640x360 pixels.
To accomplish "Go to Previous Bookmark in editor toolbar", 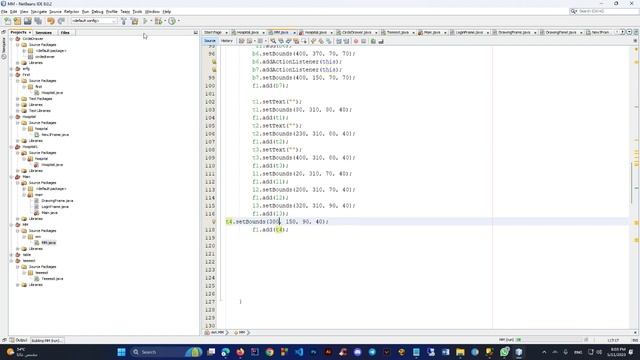I will click(x=313, y=41).
